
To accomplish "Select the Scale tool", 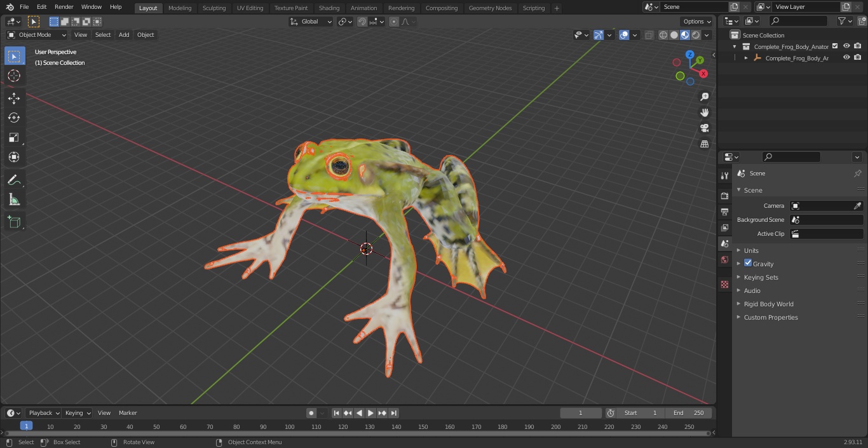I will point(14,137).
